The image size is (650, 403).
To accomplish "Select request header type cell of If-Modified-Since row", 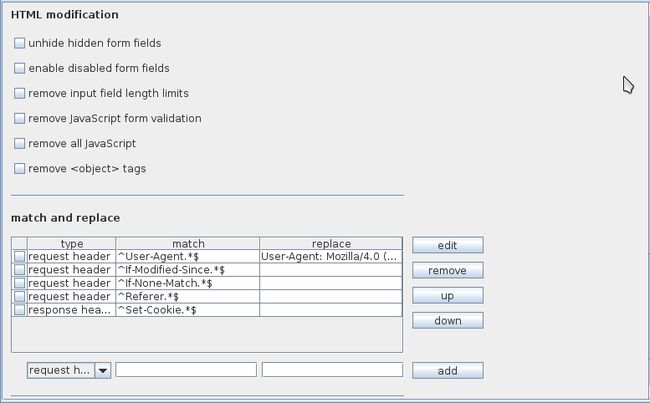I will pos(71,270).
